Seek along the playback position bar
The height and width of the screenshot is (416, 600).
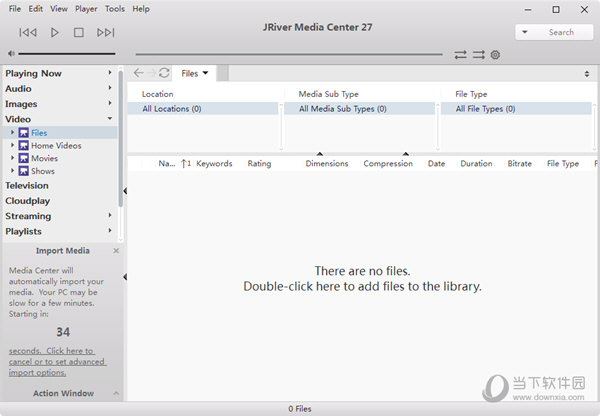tap(289, 54)
